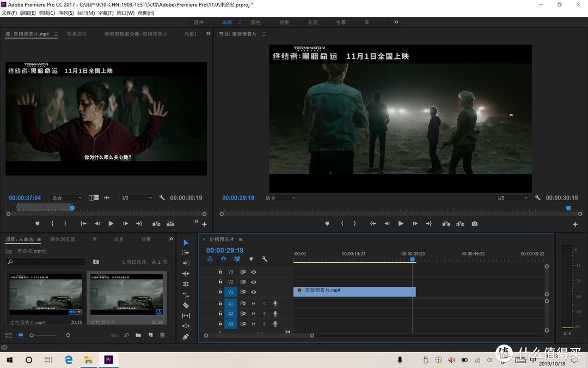This screenshot has width=588, height=368.
Task: Delete selected item with trash icon
Action: [162, 335]
